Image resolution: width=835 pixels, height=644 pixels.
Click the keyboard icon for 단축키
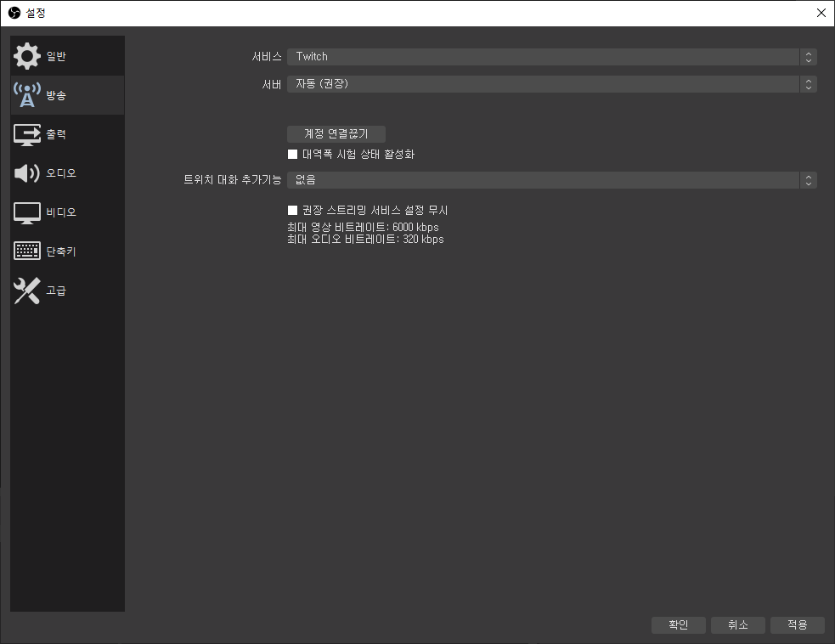(x=26, y=251)
